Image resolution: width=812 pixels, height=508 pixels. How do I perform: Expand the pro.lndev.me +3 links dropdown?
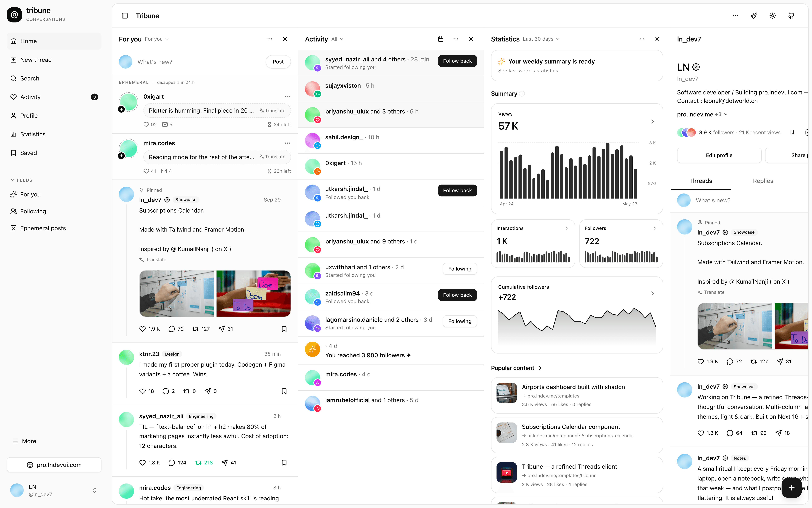(x=702, y=114)
